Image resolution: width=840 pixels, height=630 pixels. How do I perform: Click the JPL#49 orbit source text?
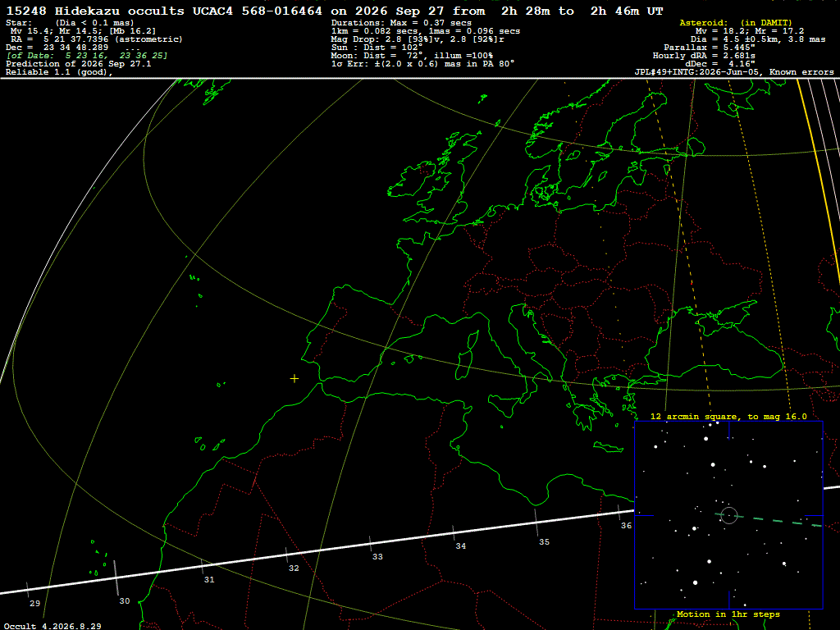pos(734,72)
